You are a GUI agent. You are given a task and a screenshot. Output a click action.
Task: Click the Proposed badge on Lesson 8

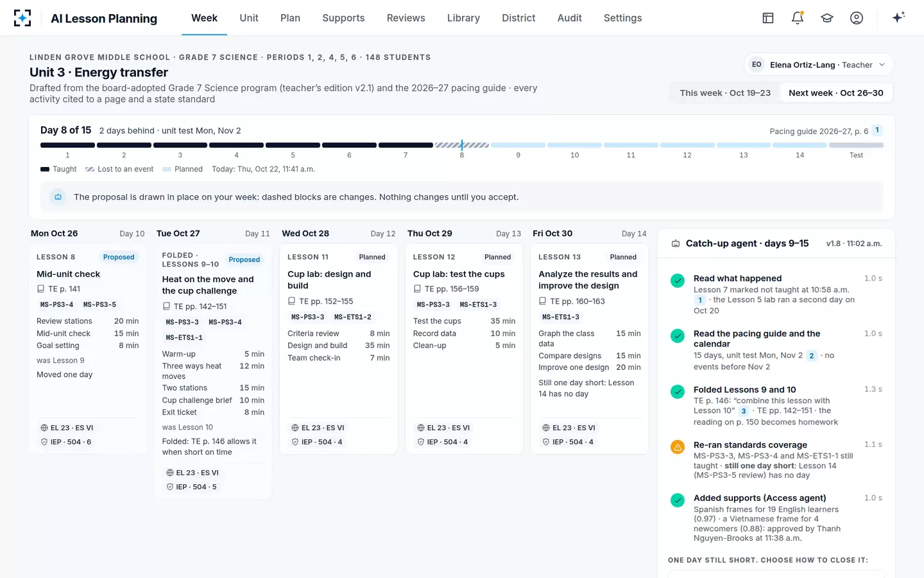(x=119, y=257)
